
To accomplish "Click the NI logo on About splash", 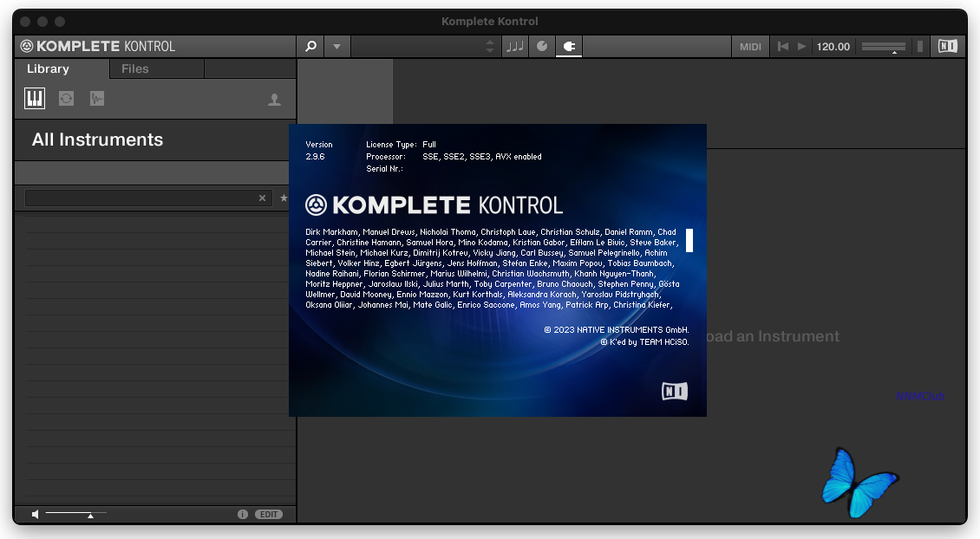I will [675, 392].
